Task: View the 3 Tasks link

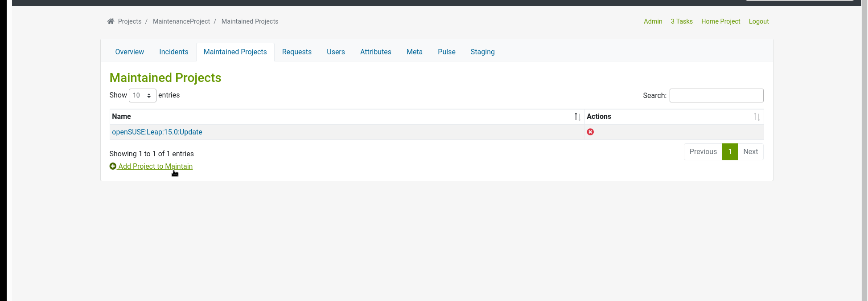Action: click(x=682, y=21)
